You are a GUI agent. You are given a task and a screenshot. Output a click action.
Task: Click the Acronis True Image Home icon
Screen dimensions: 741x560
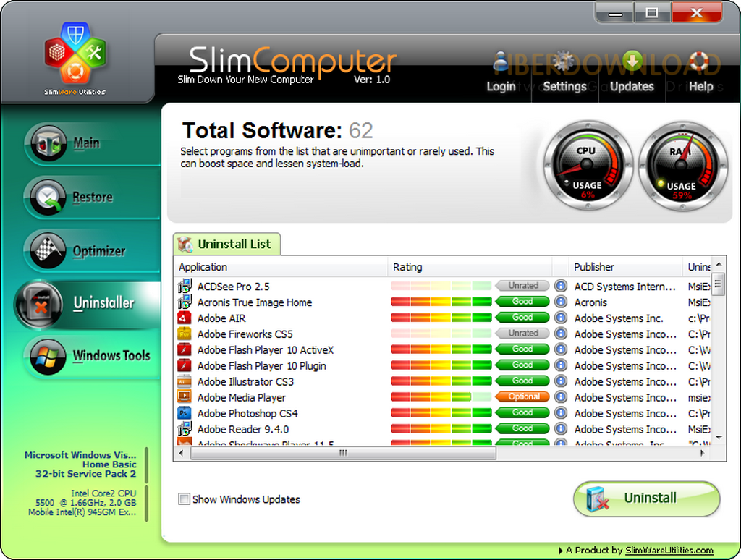coord(185,302)
